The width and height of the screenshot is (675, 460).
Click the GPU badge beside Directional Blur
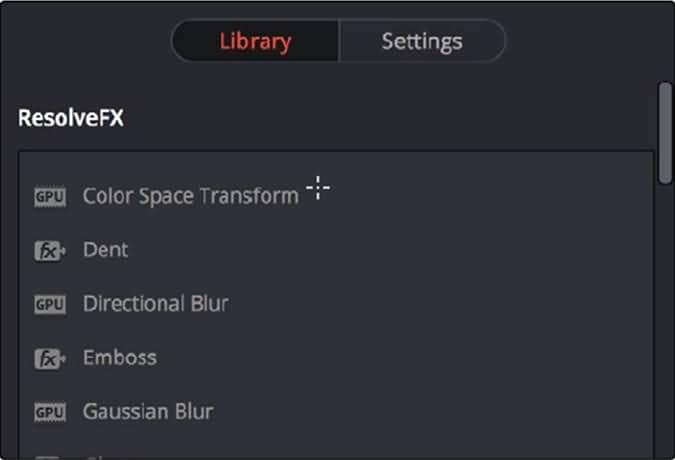coord(49,304)
